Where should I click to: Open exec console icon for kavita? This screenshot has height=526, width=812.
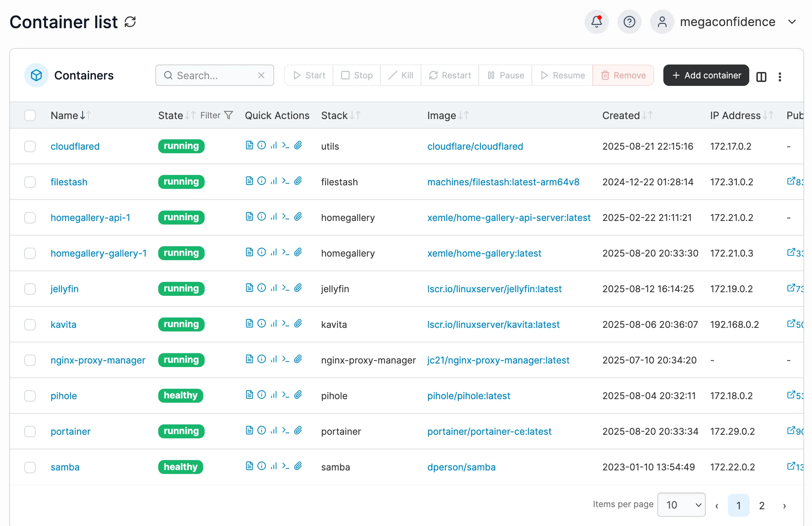tap(286, 323)
